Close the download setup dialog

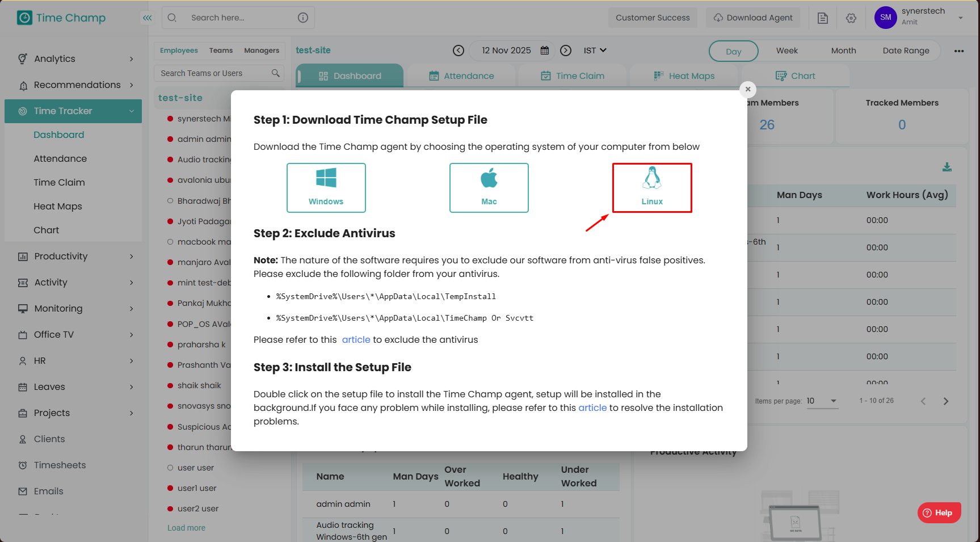748,89
